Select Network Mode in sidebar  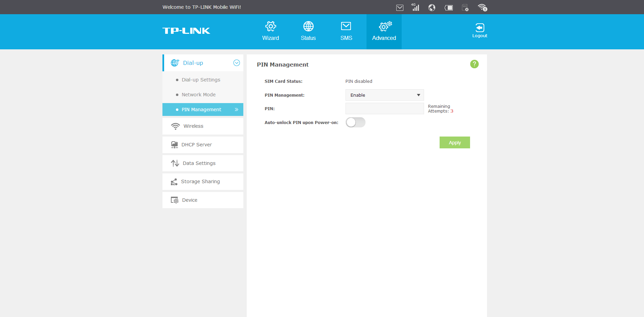pyautogui.click(x=198, y=95)
